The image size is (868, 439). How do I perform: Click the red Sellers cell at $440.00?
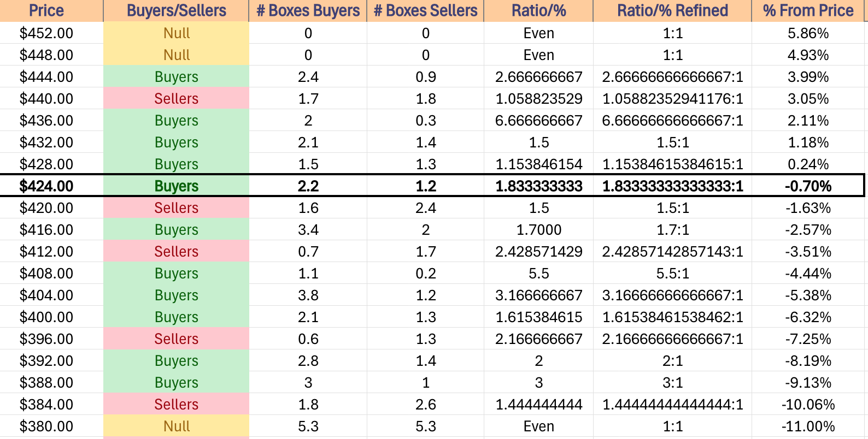click(176, 99)
